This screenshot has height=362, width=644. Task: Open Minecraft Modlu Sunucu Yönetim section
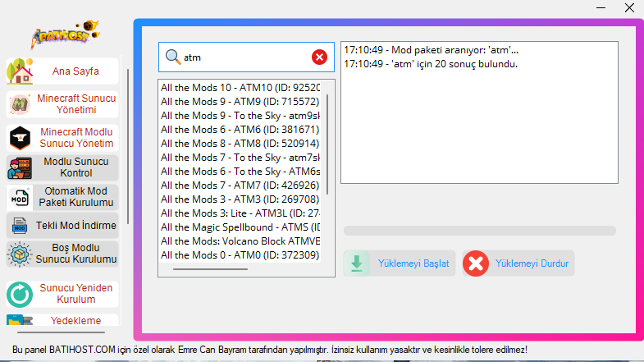(x=62, y=138)
